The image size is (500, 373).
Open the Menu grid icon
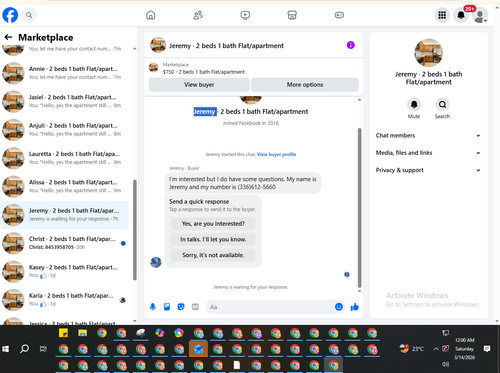tap(442, 15)
